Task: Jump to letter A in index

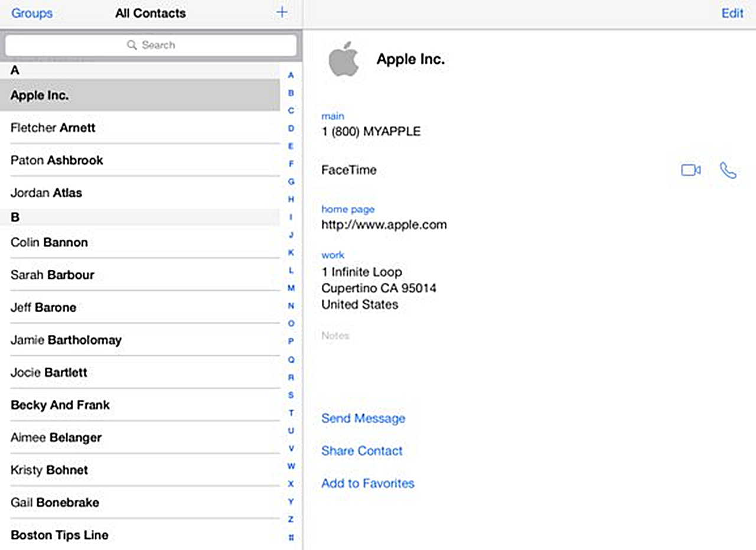Action: (291, 75)
